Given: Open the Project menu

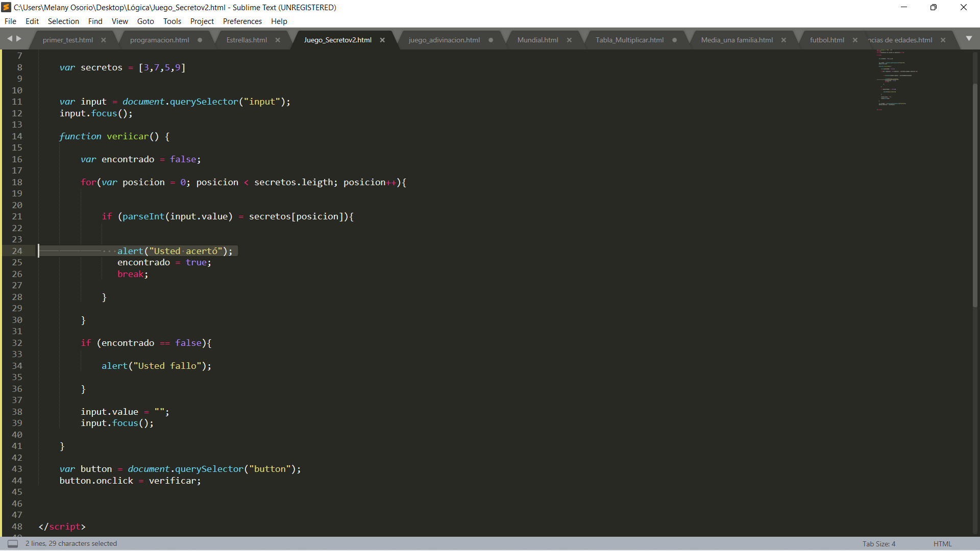Looking at the screenshot, I should tap(202, 21).
